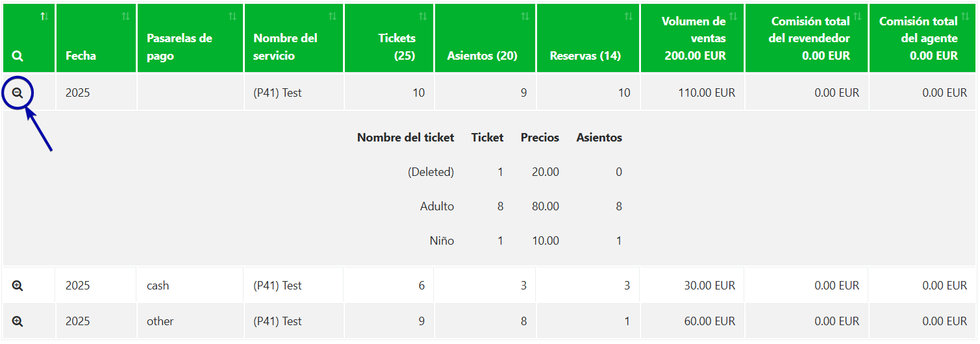This screenshot has height=344, width=980.
Task: Sort by Pasarelas de pago arrows
Action: [232, 16]
